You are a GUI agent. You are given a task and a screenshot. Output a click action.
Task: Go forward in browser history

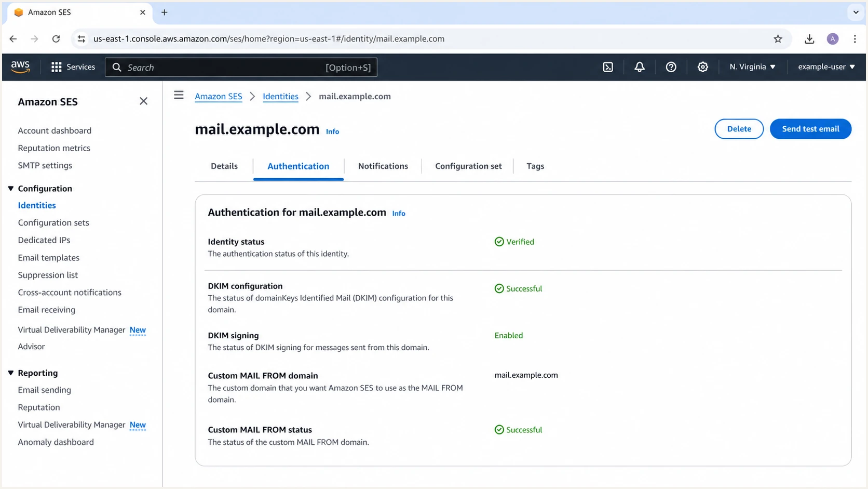(x=34, y=39)
